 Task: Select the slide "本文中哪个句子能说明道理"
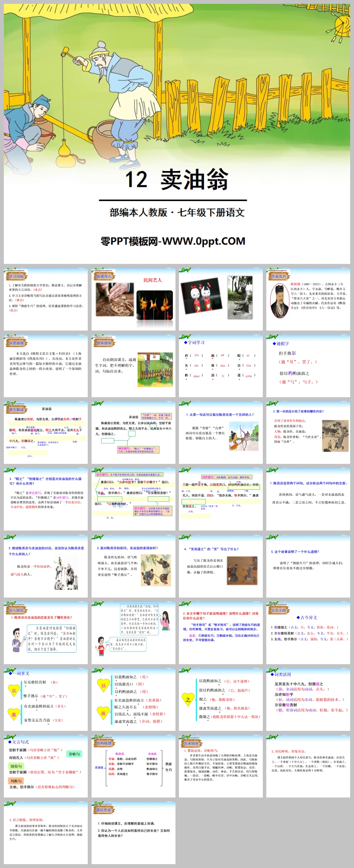coord(221,633)
